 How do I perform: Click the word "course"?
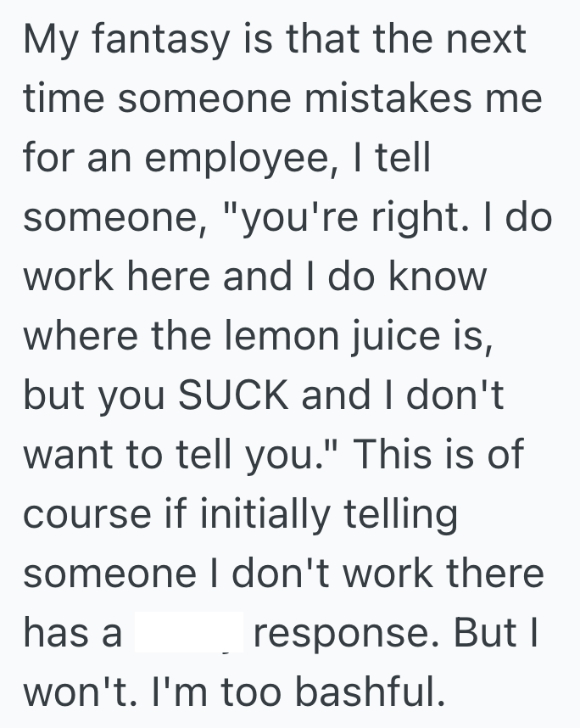click(x=81, y=516)
